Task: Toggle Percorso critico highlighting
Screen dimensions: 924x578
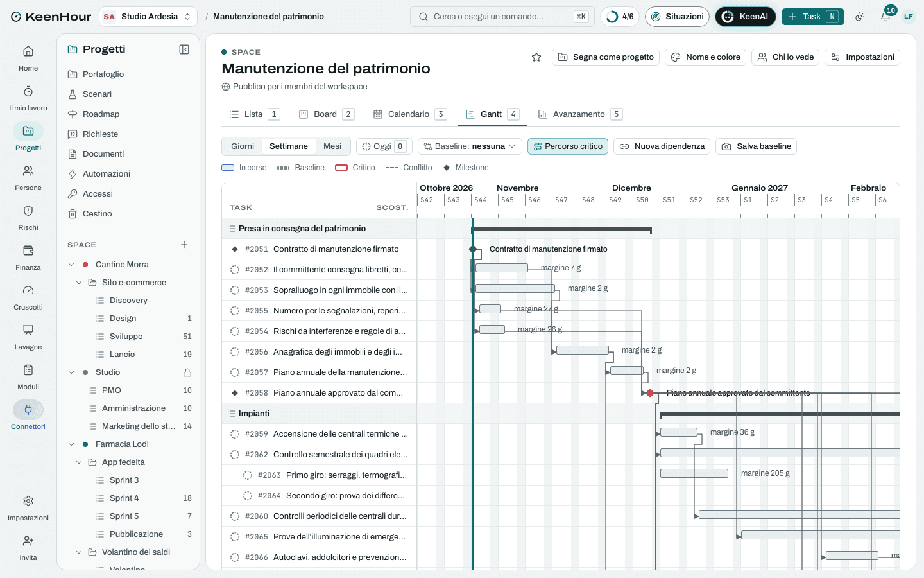Action: point(568,146)
